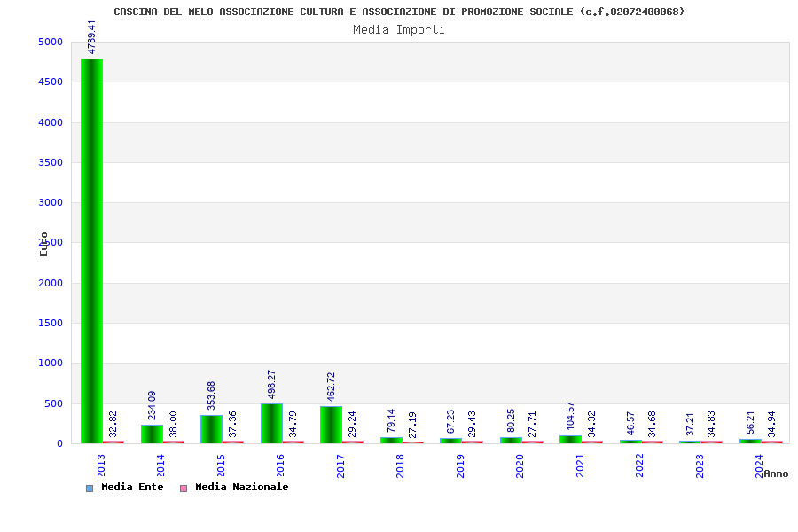The height and width of the screenshot is (532, 798).
Task: Click the 2015 year axis label
Action: [221, 465]
